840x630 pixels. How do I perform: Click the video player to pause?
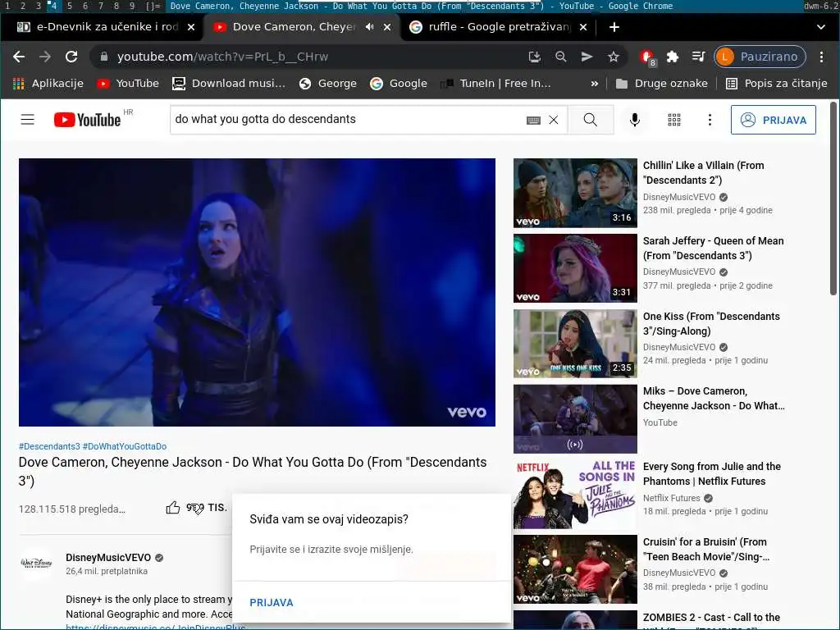[x=257, y=292]
